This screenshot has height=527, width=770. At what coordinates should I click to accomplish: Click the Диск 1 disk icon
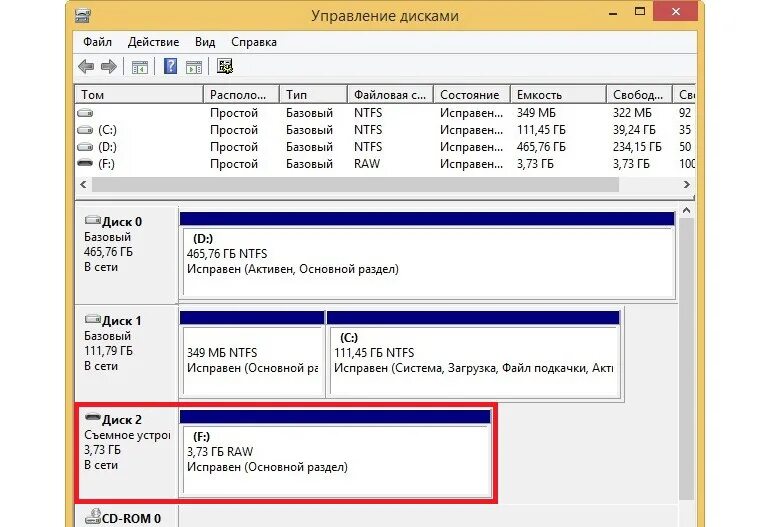coord(93,319)
